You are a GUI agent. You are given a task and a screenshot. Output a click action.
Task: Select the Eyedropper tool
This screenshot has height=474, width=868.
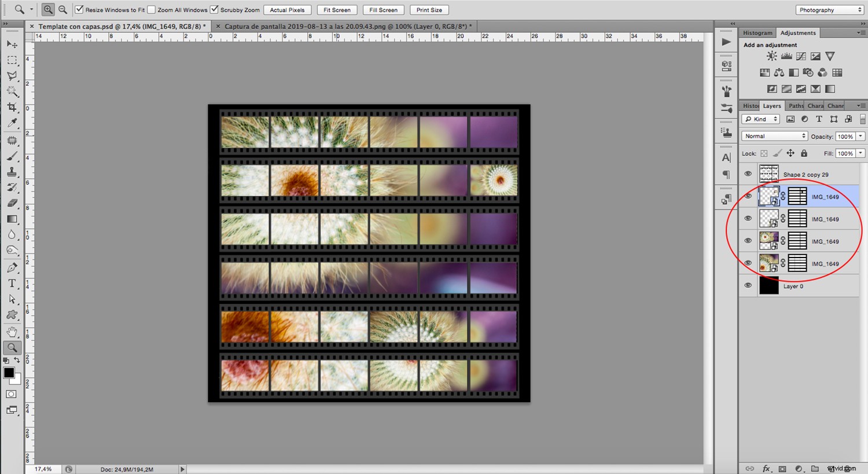point(12,123)
